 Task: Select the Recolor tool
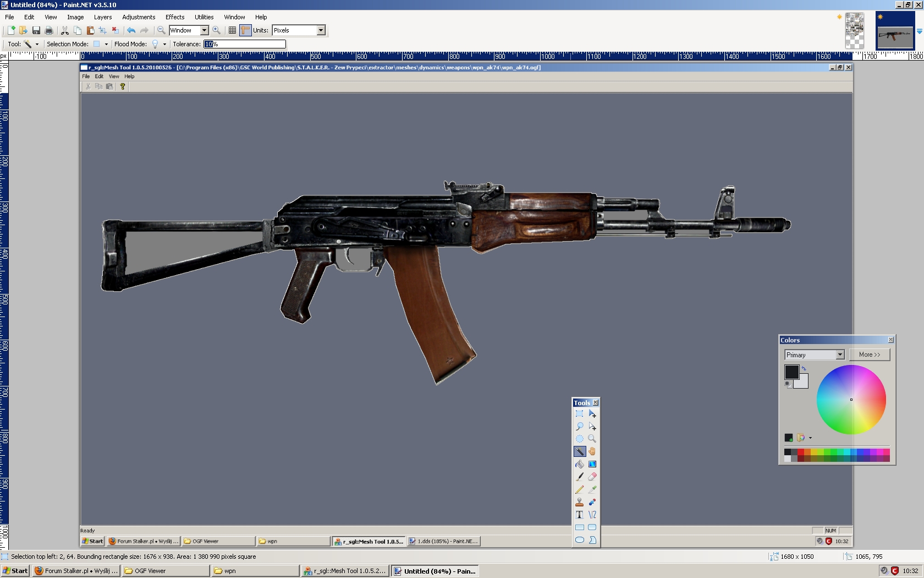[x=592, y=502]
